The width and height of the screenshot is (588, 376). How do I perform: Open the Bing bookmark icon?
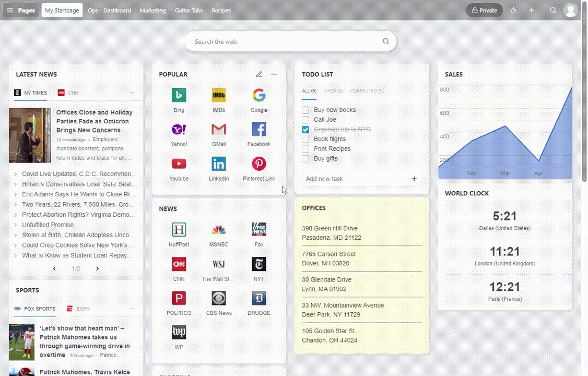click(179, 95)
